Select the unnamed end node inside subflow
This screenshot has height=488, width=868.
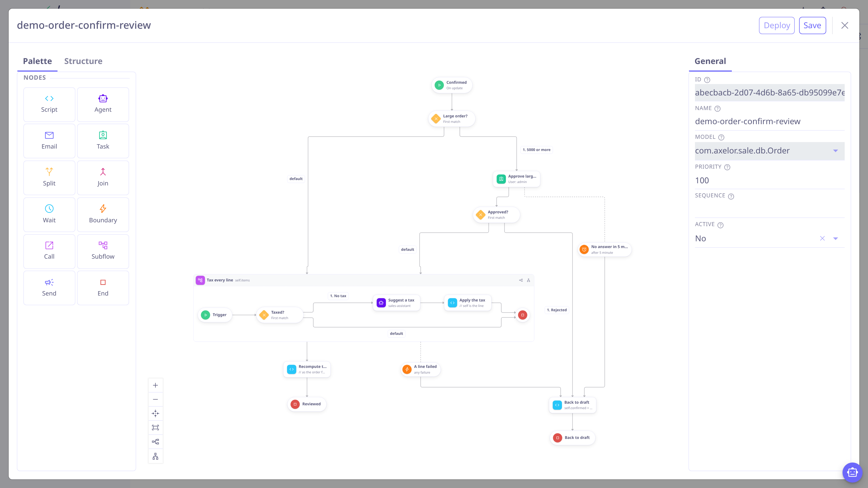click(x=523, y=315)
